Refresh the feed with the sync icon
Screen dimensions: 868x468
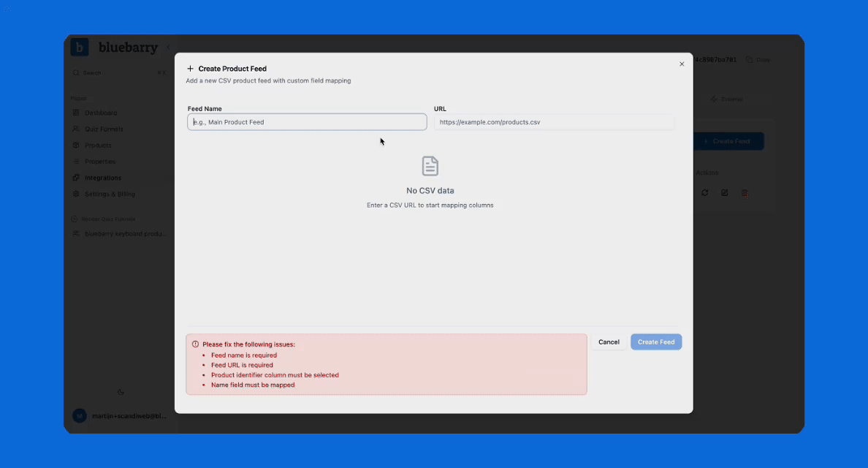coord(704,192)
